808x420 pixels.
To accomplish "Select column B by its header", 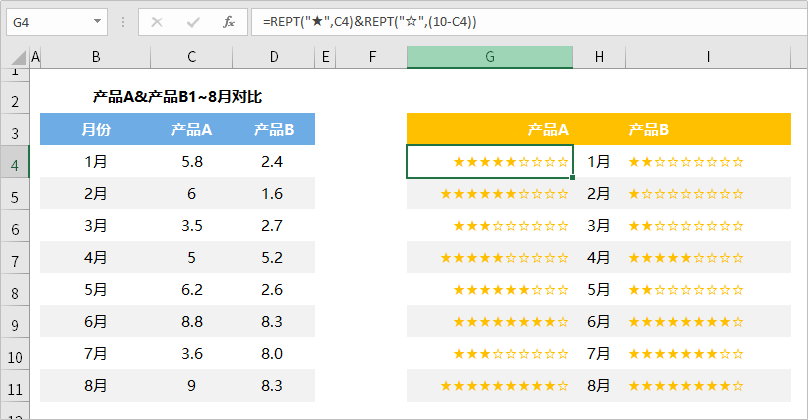I will (95, 58).
